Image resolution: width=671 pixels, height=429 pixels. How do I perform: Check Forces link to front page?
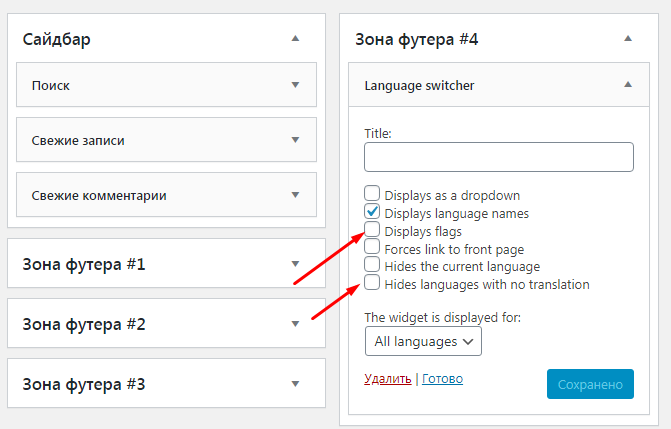pos(372,247)
